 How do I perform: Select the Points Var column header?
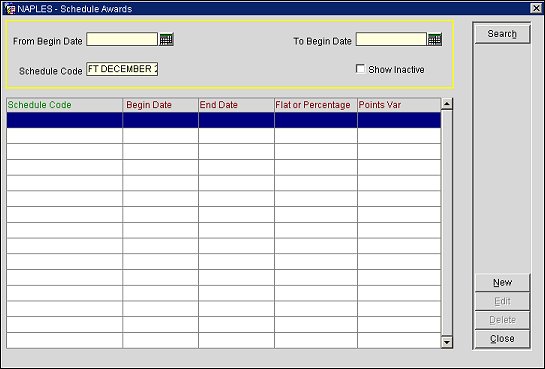pos(399,105)
